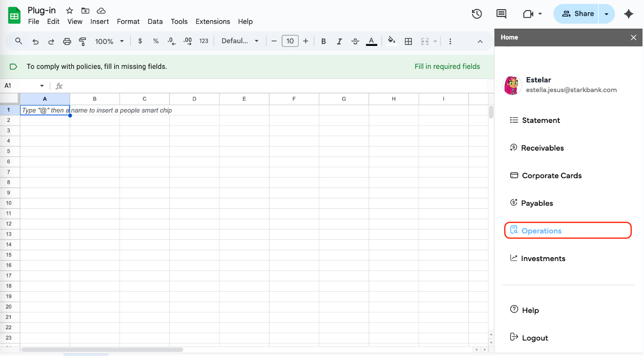Click Fill in required fields link
This screenshot has width=644, height=356.
447,66
